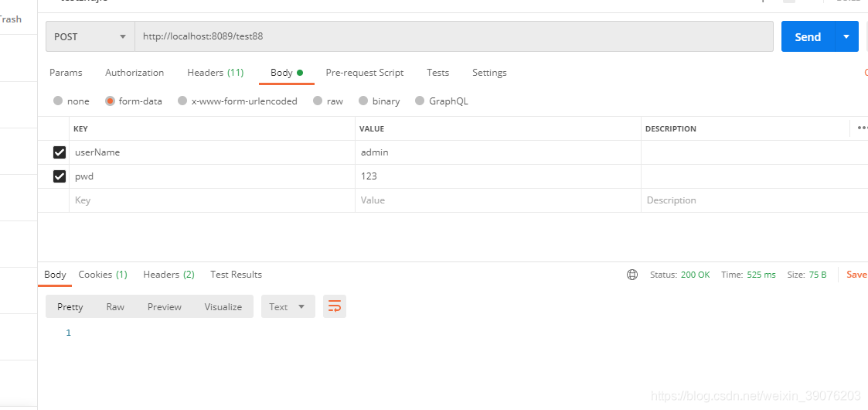The image size is (868, 410).
Task: Click response line number 1
Action: [69, 333]
